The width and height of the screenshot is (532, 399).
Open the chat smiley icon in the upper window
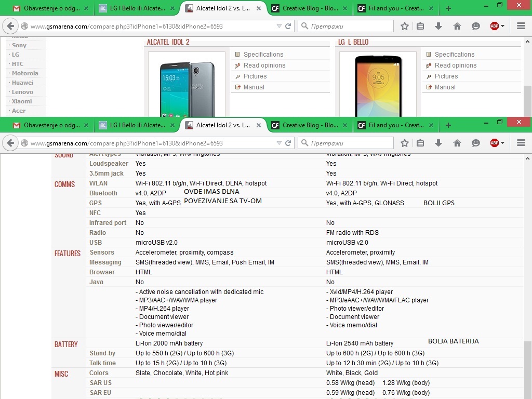point(476,26)
